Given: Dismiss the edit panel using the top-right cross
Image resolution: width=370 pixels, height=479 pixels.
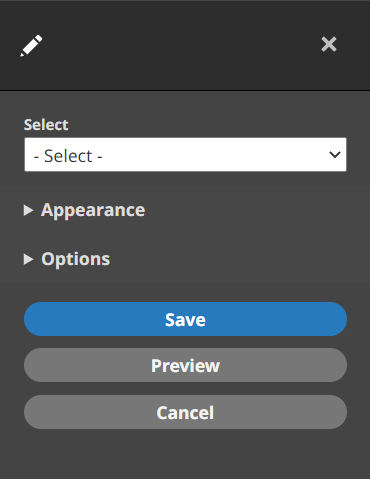Looking at the screenshot, I should 329,44.
